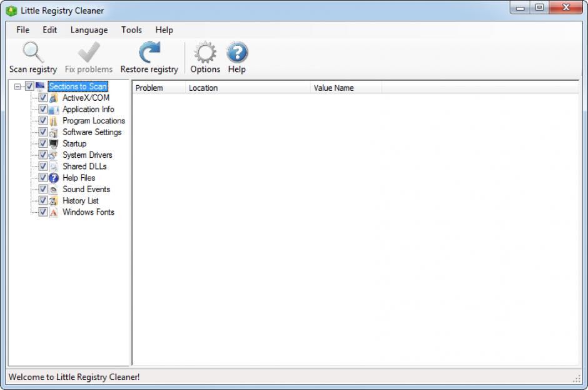The image size is (588, 390).
Task: Click the blue Help question icon in toolbar
Action: tap(237, 52)
